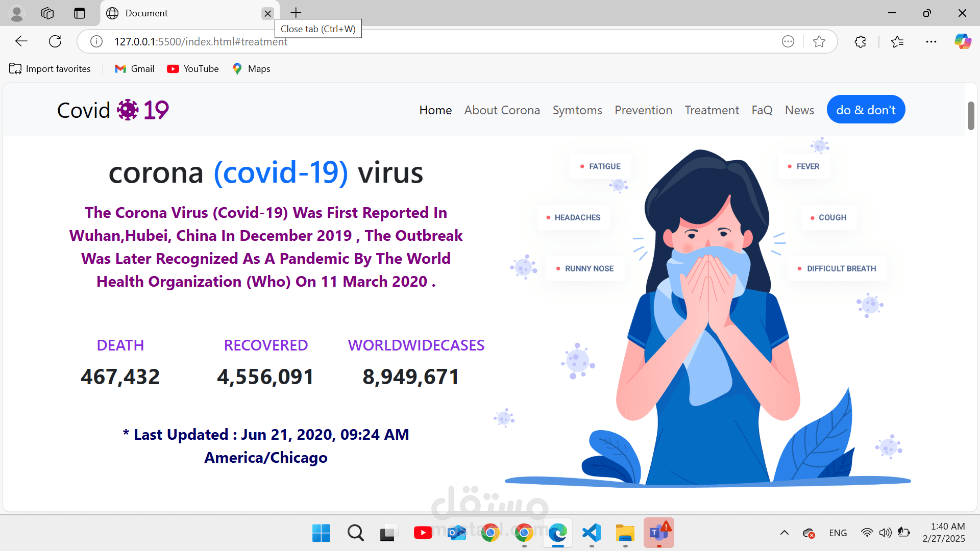980x551 pixels.
Task: Add page to favorites star icon
Action: [x=819, y=41]
